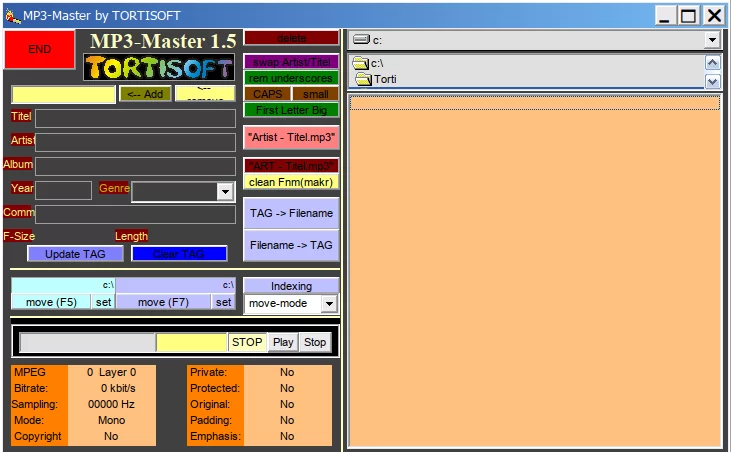731x452 pixels.
Task: Click the dotted first row of file list
Action: [x=535, y=103]
